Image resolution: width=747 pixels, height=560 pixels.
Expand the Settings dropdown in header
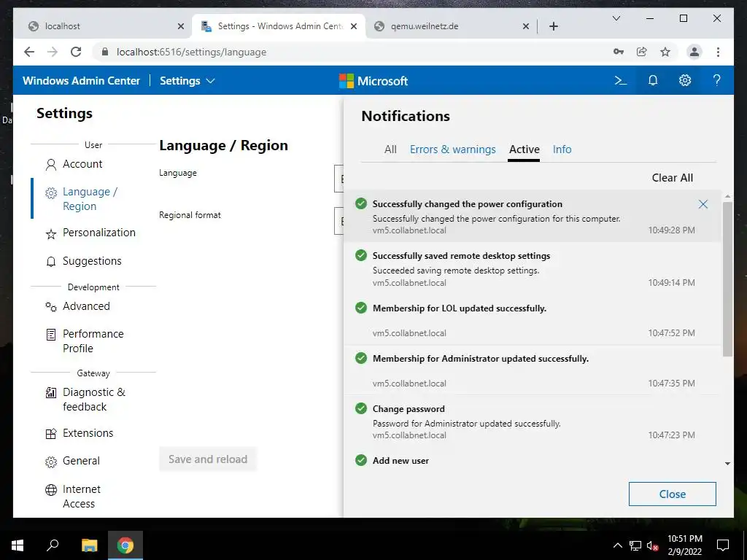click(x=187, y=80)
